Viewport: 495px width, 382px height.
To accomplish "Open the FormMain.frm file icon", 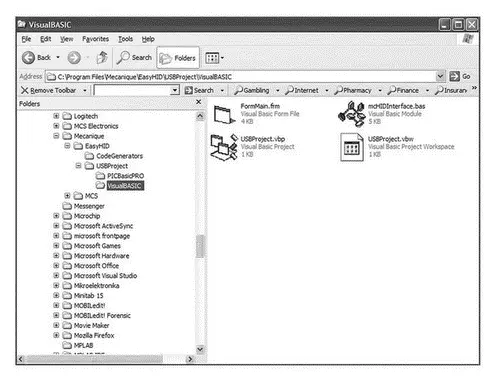I will tap(224, 114).
